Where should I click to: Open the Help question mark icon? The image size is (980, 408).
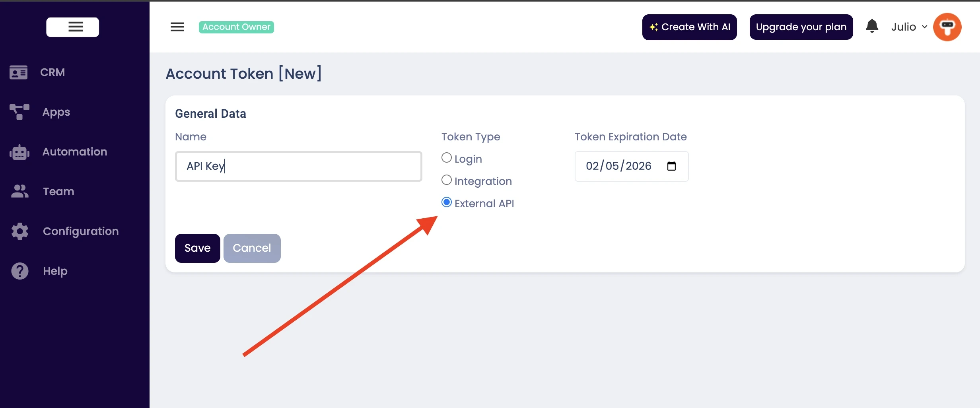(x=20, y=271)
